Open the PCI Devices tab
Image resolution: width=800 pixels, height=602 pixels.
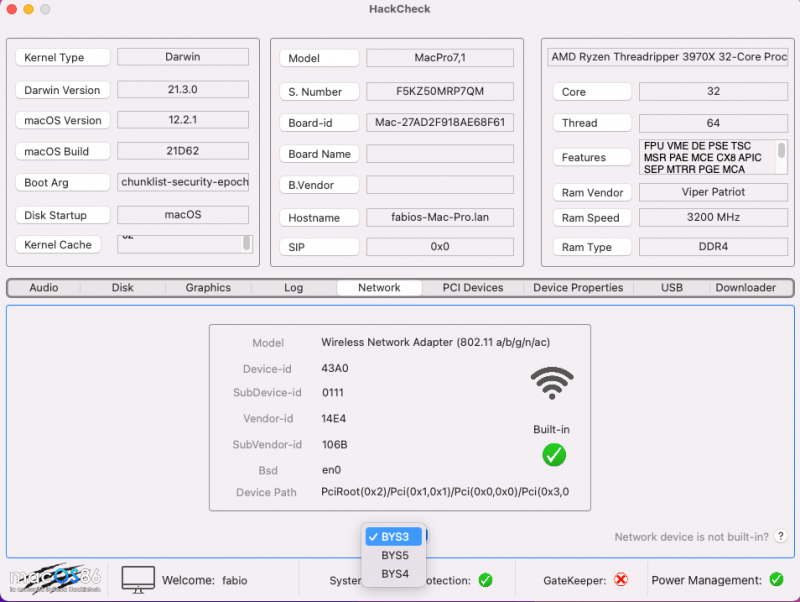(x=473, y=288)
